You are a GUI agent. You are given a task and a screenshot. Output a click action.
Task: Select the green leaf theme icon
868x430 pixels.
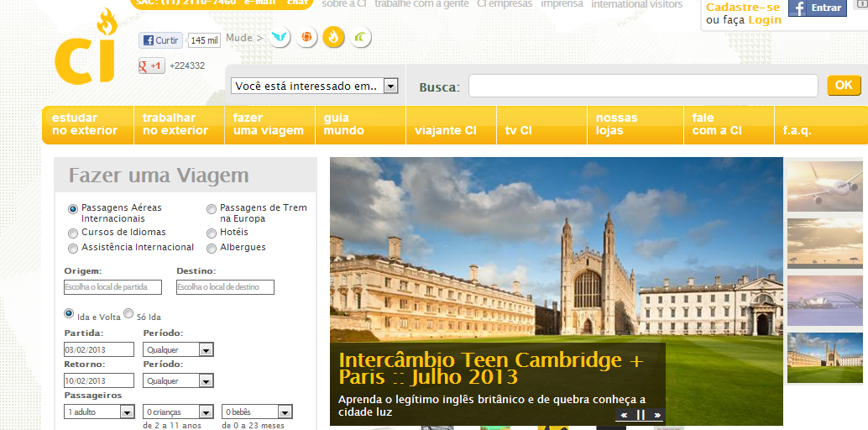click(x=360, y=38)
